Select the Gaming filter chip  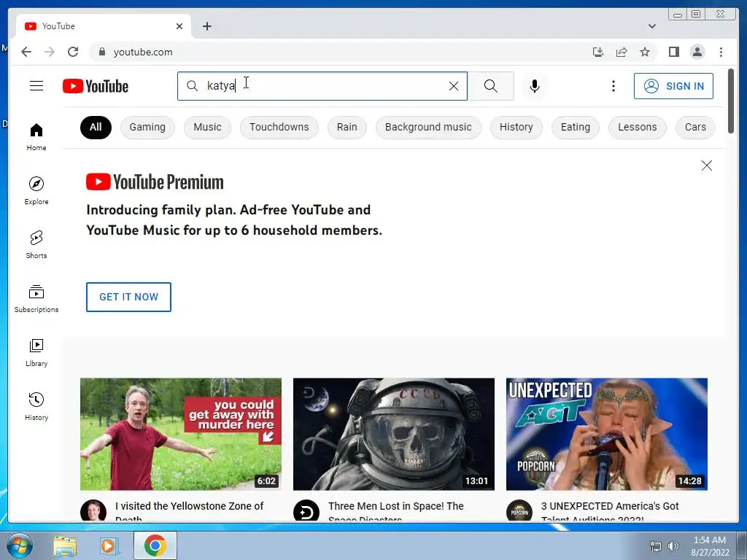(147, 127)
